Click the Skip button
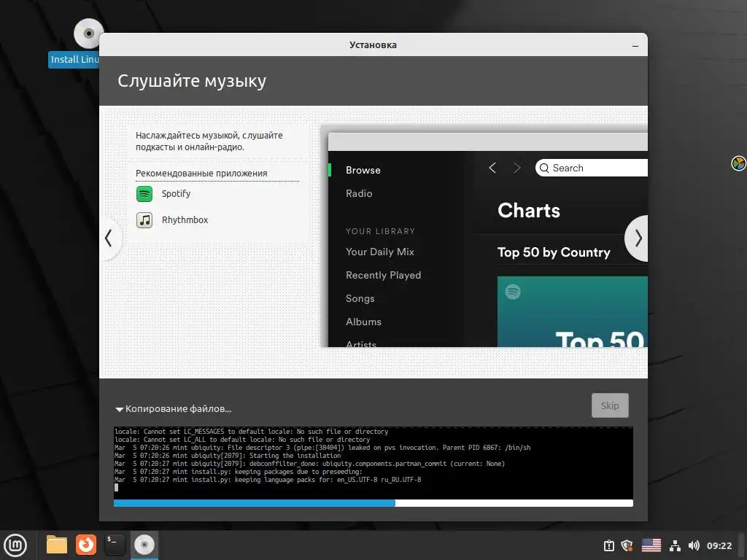Image resolution: width=747 pixels, height=560 pixels. click(x=610, y=405)
